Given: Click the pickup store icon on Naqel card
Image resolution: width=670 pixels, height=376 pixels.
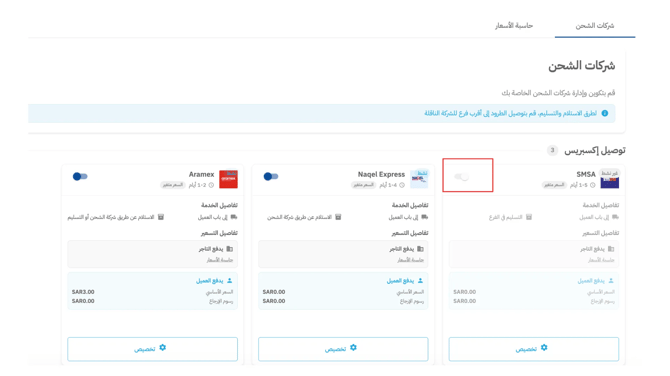Looking at the screenshot, I should (x=338, y=217).
